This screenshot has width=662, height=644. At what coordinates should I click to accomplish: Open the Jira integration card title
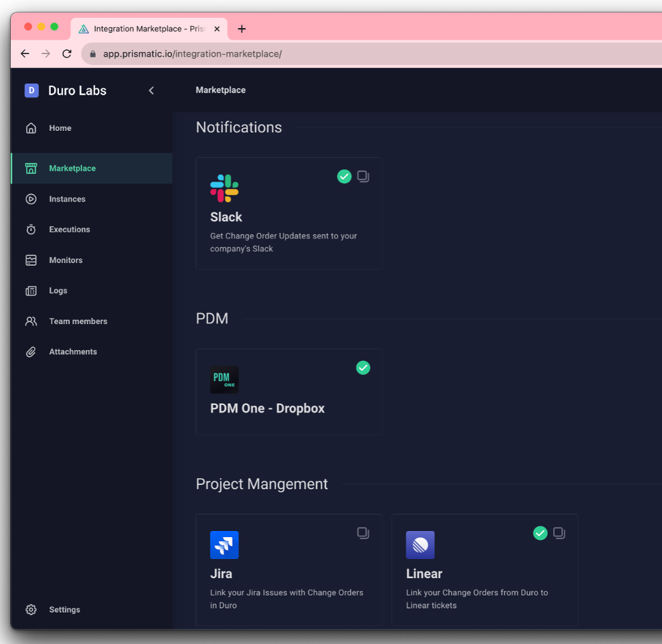coord(221,573)
